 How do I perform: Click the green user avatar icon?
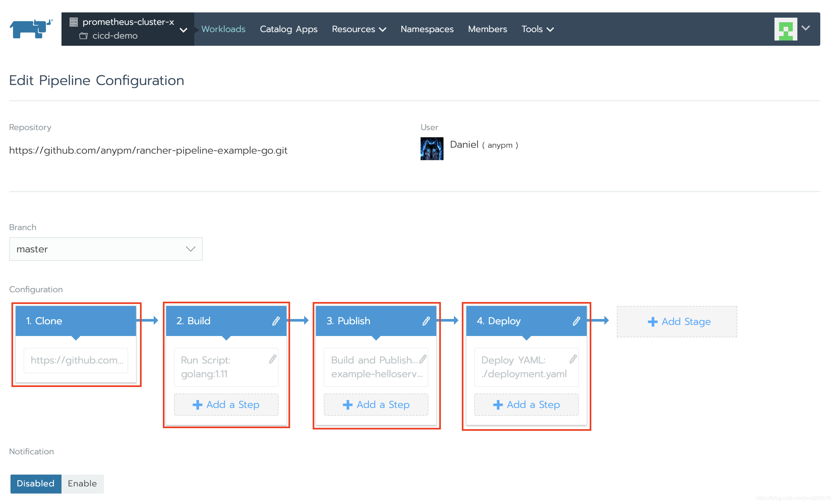click(x=786, y=29)
